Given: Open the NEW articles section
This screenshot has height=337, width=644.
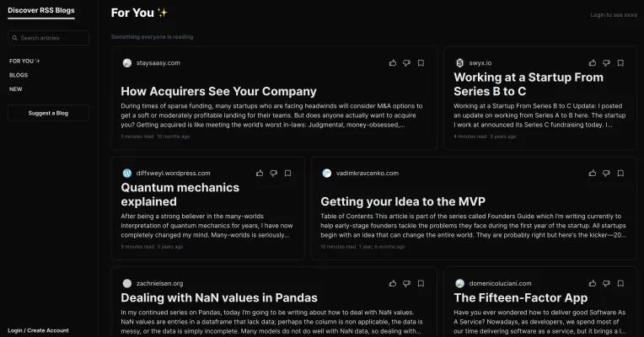Looking at the screenshot, I should pos(16,88).
